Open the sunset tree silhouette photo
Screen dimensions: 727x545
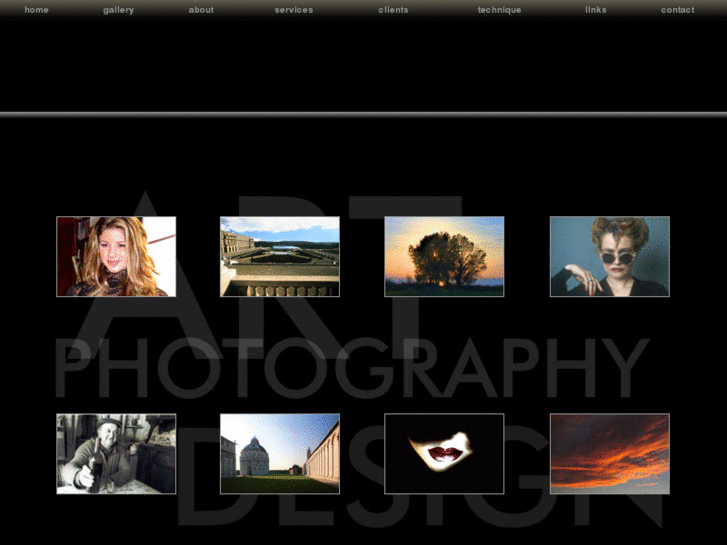coord(444,257)
